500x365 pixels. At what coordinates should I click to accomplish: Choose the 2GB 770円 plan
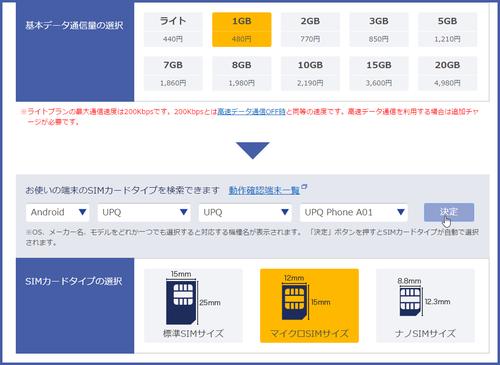click(310, 30)
